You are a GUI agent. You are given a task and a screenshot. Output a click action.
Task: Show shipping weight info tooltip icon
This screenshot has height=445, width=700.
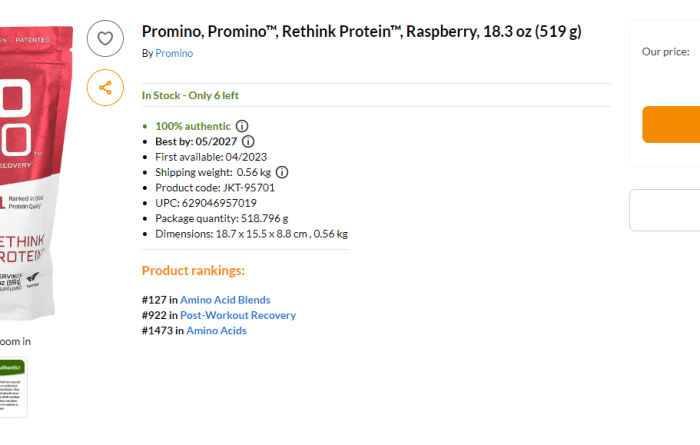pyautogui.click(x=282, y=172)
